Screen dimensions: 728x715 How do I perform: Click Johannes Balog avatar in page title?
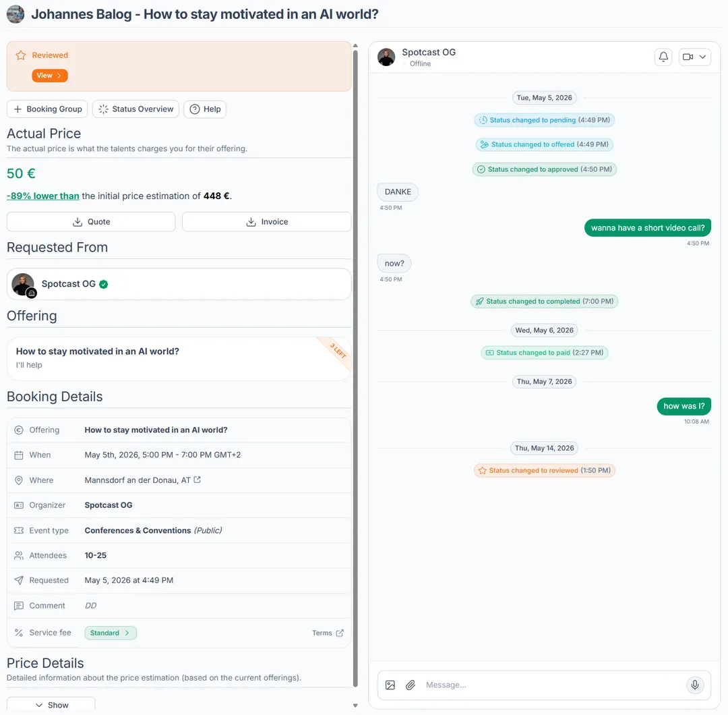[x=16, y=14]
